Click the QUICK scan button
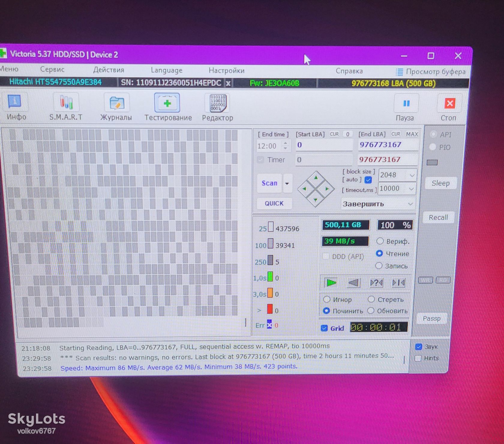Image resolution: width=504 pixels, height=444 pixels. coord(274,203)
